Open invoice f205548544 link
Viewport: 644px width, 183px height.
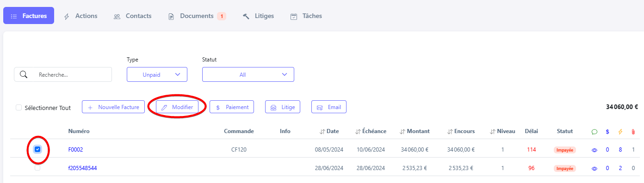[82, 168]
